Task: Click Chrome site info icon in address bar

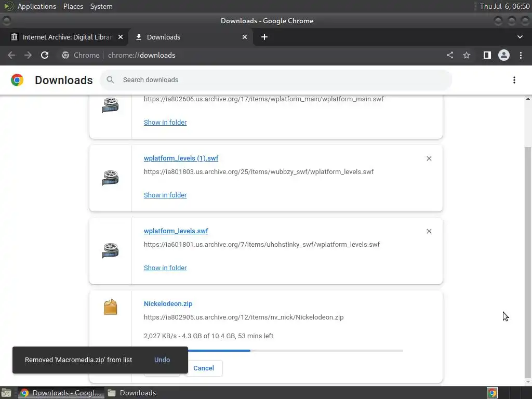Action: [x=65, y=55]
